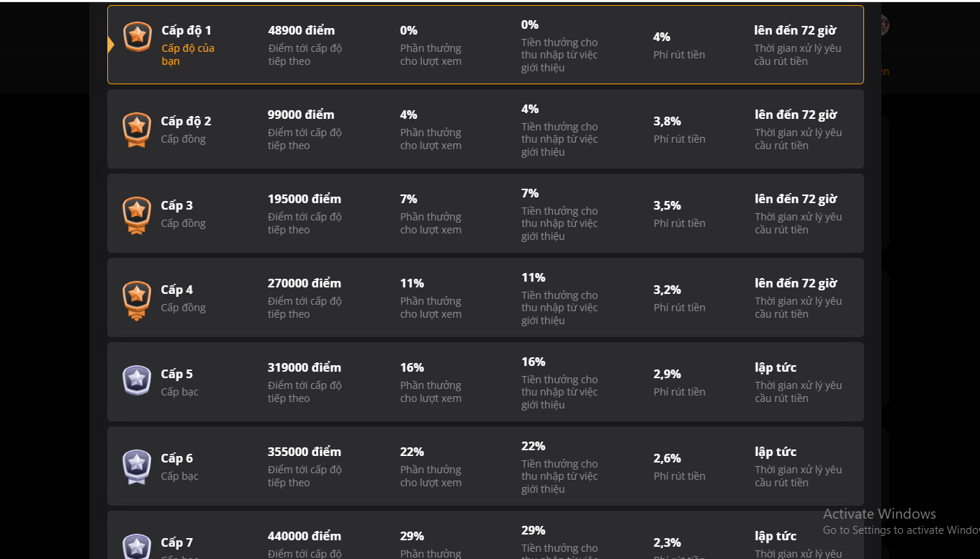Select the Cấp 5 silver badge icon
The image size is (980, 559).
(137, 381)
